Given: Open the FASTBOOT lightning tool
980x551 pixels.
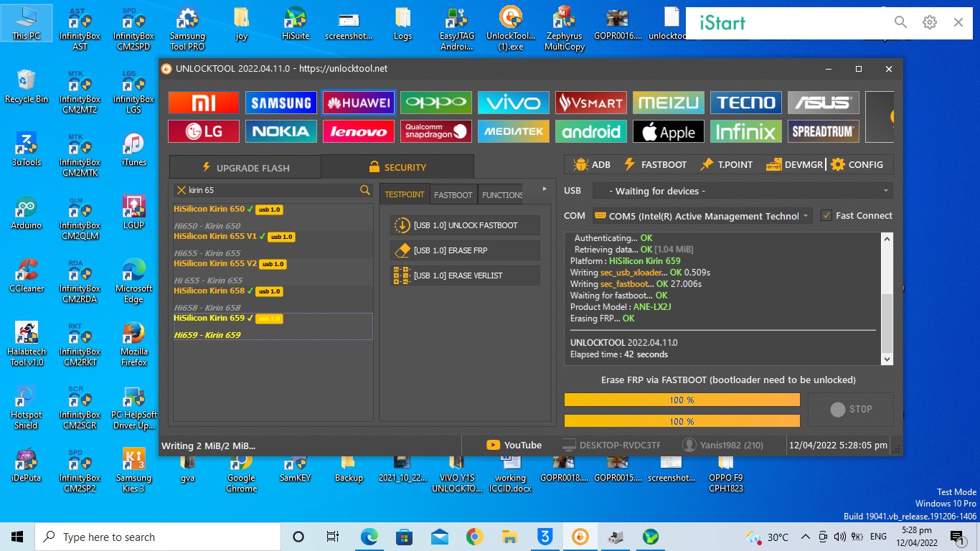Looking at the screenshot, I should pyautogui.click(x=655, y=164).
